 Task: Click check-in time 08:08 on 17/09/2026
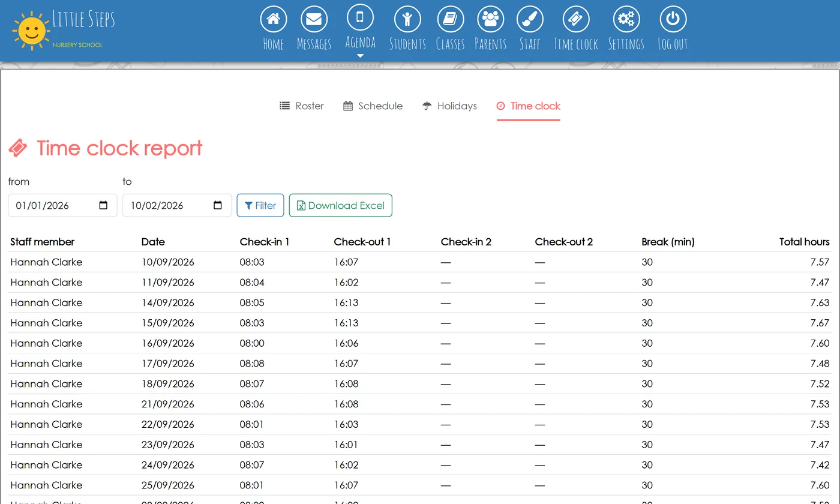(x=252, y=364)
